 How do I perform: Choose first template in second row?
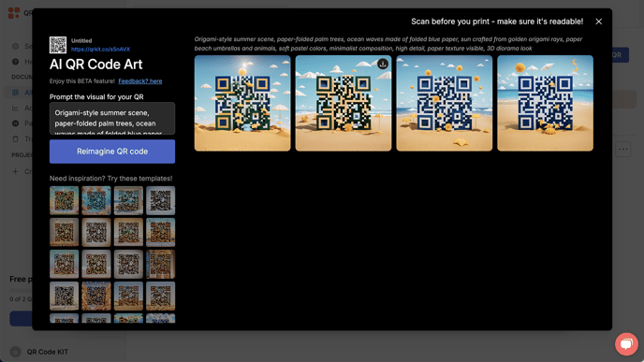tap(64, 232)
